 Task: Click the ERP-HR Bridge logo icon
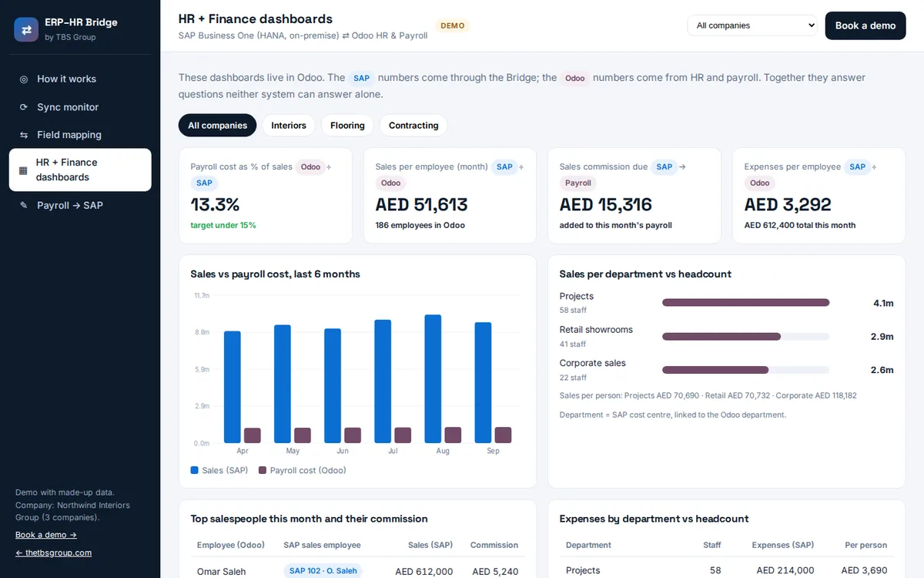[26, 29]
